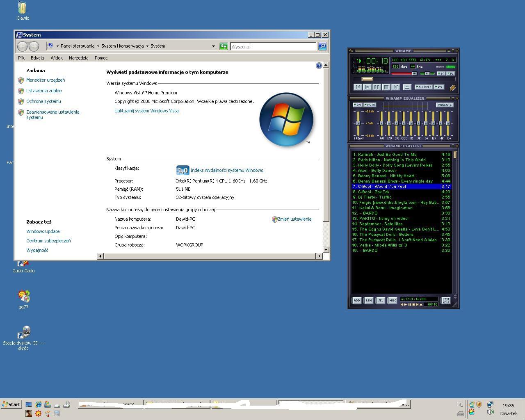This screenshot has width=525, height=420.
Task: Open Zaawansowane ustawienia systemu link
Action: click(x=52, y=114)
